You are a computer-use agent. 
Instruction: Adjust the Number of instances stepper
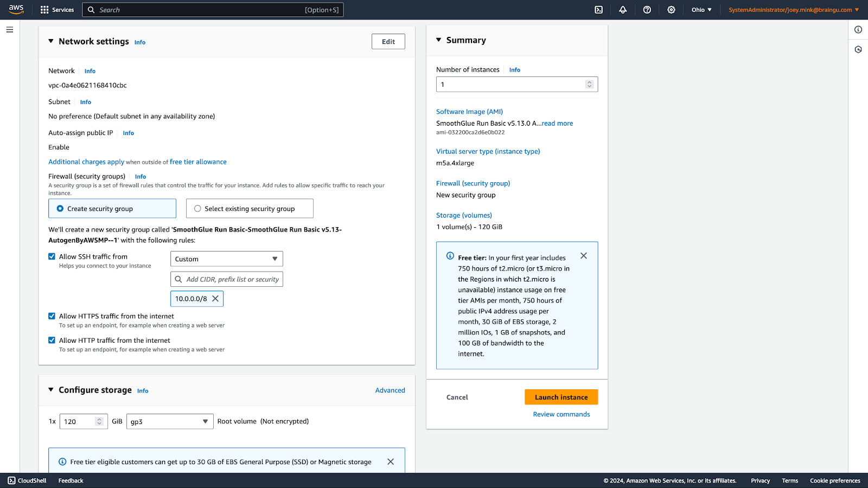589,85
